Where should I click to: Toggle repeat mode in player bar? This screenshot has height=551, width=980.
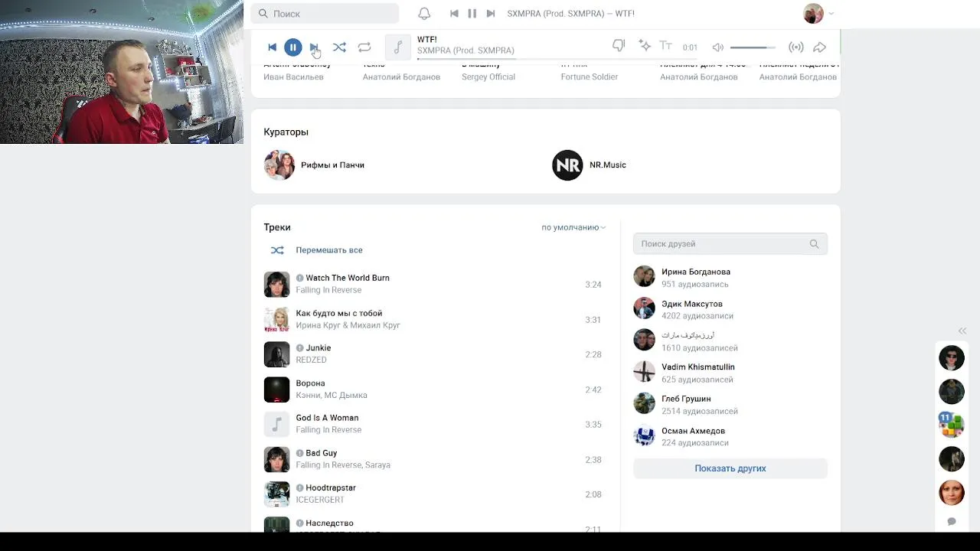pos(364,47)
